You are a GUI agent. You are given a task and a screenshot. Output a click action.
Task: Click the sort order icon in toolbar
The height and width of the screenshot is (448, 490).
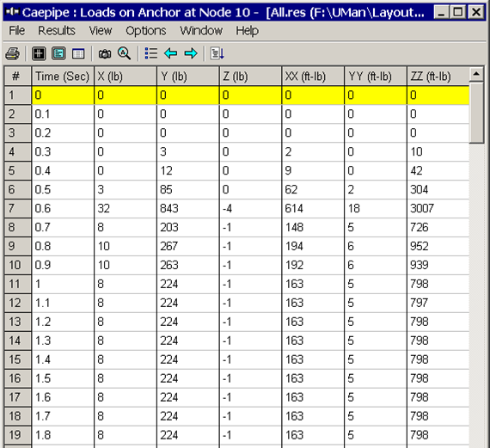tap(217, 53)
